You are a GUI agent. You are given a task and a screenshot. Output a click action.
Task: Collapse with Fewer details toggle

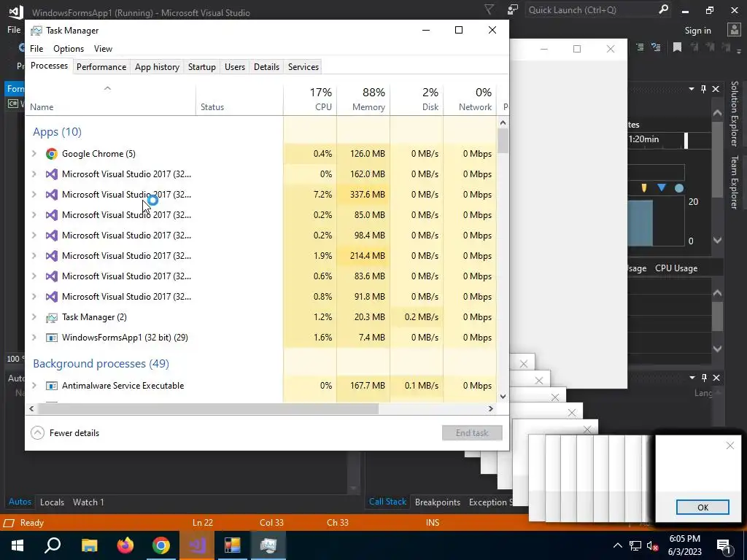click(65, 433)
